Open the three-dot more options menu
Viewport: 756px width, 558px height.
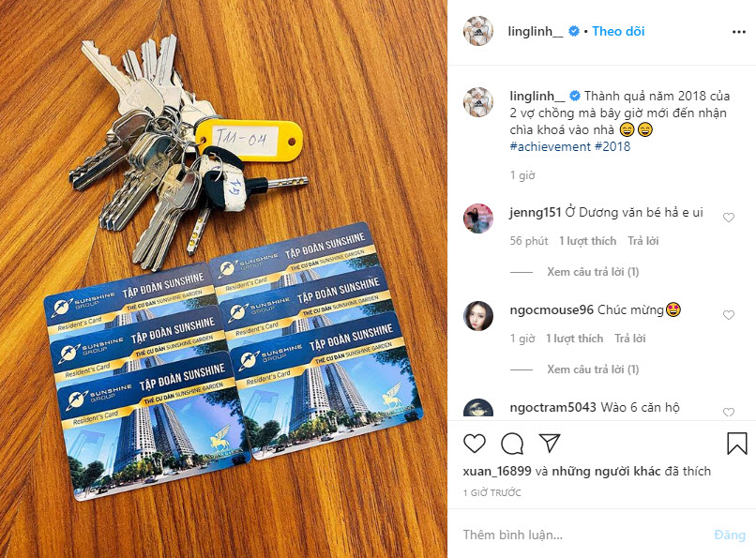click(x=738, y=32)
